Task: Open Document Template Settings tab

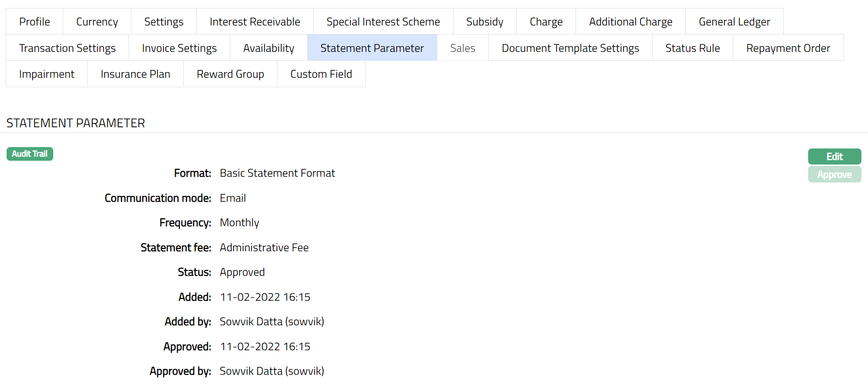Action: [x=570, y=48]
